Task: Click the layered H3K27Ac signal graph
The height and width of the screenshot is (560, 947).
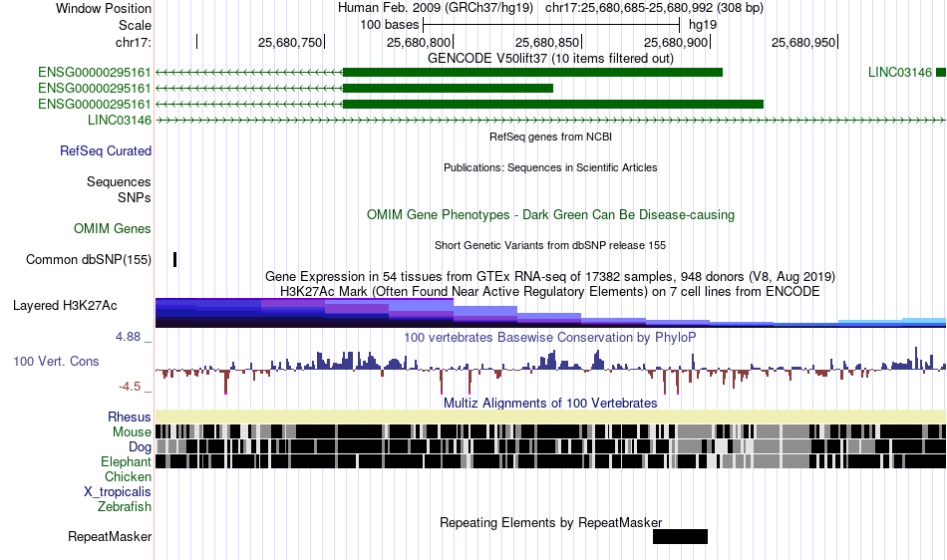Action: pyautogui.click(x=550, y=313)
